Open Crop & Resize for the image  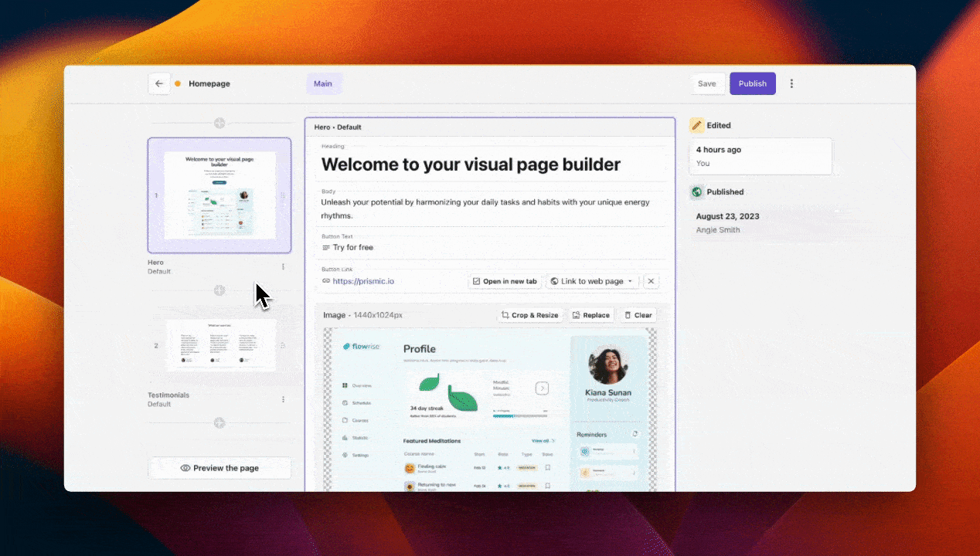(x=529, y=314)
